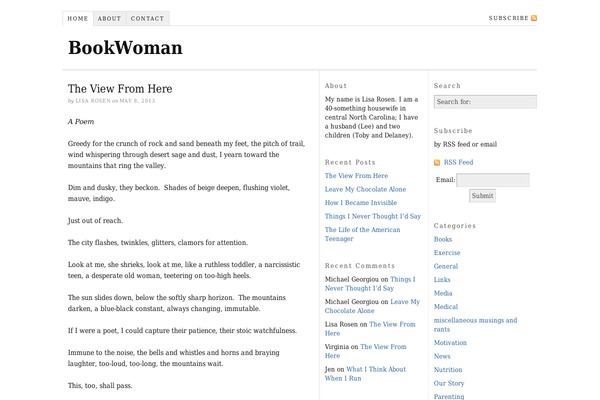Open recent post How I Became Invisible
The width and height of the screenshot is (600, 400).
(361, 203)
